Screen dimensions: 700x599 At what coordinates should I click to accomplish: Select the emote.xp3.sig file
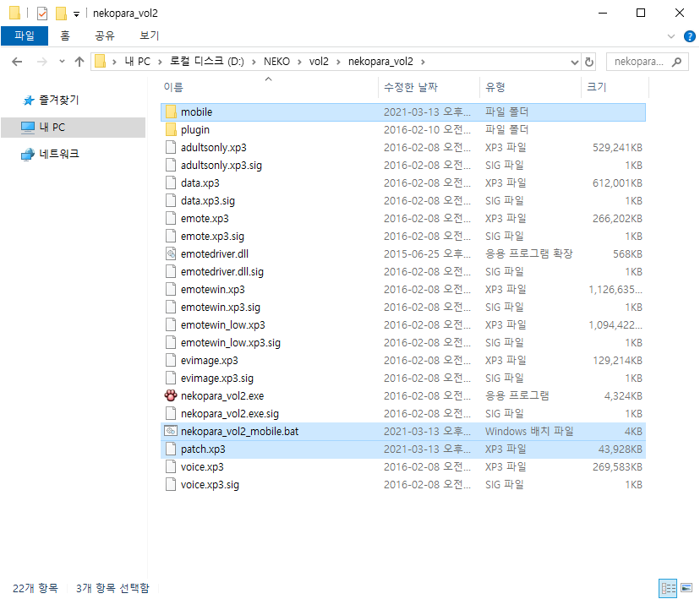click(403, 237)
